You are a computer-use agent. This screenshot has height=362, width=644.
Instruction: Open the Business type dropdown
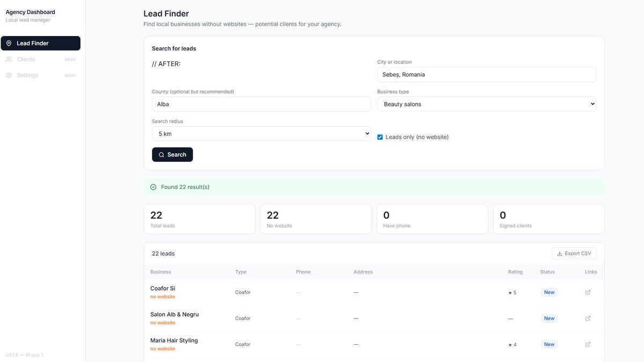[486, 104]
